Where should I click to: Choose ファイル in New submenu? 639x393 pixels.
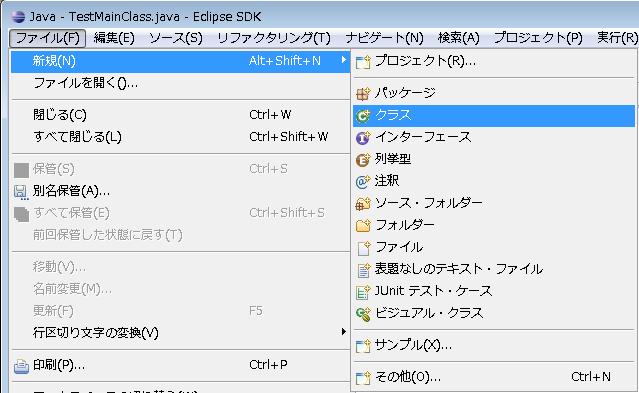click(494, 247)
